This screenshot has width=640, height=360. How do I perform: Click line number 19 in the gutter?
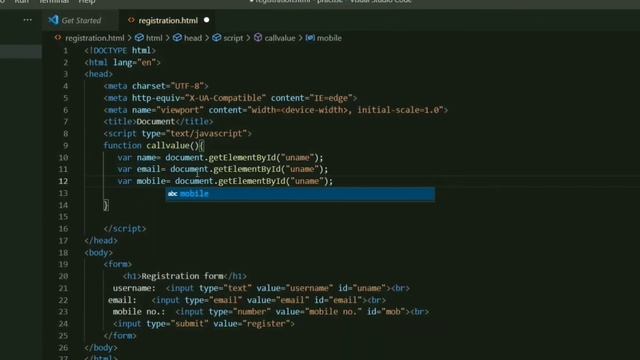point(63,264)
